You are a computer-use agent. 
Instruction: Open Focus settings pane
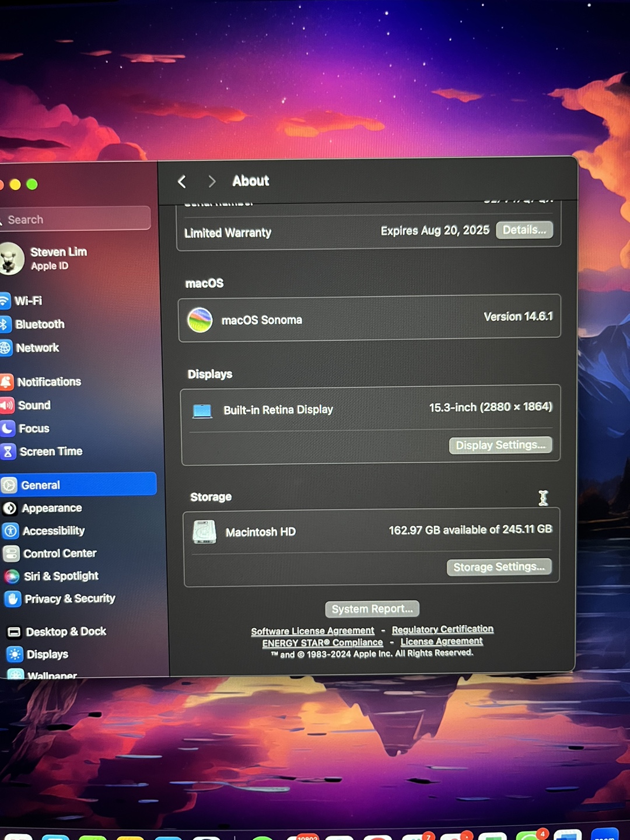click(x=25, y=429)
